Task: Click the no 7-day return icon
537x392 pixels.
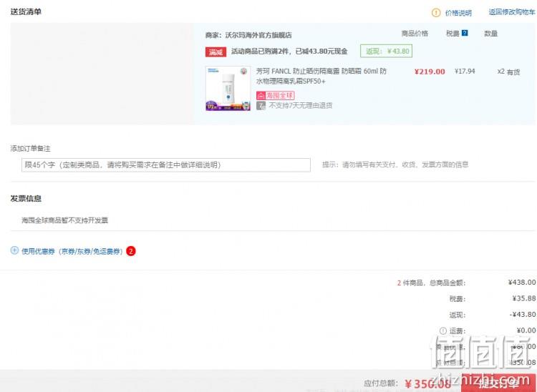Action: pos(261,106)
